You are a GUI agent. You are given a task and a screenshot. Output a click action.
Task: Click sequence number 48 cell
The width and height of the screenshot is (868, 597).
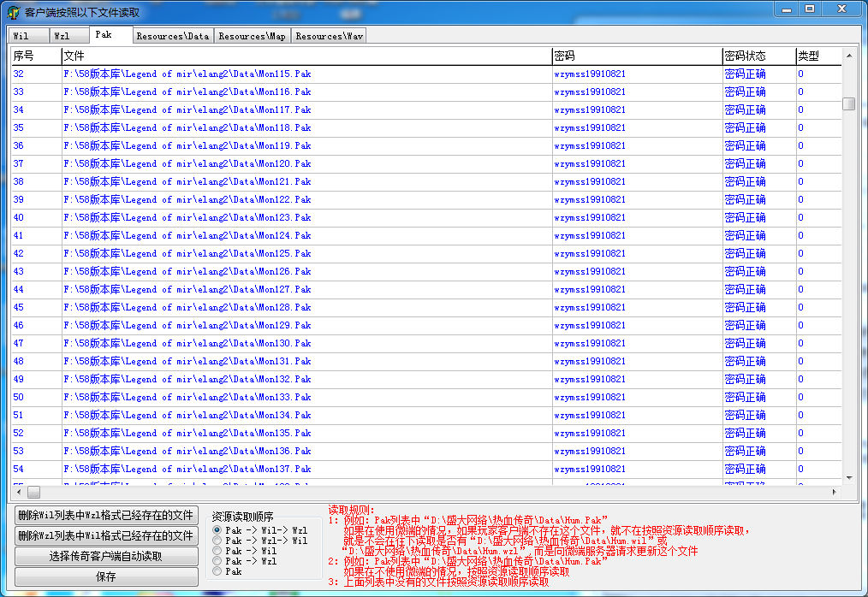[36, 361]
